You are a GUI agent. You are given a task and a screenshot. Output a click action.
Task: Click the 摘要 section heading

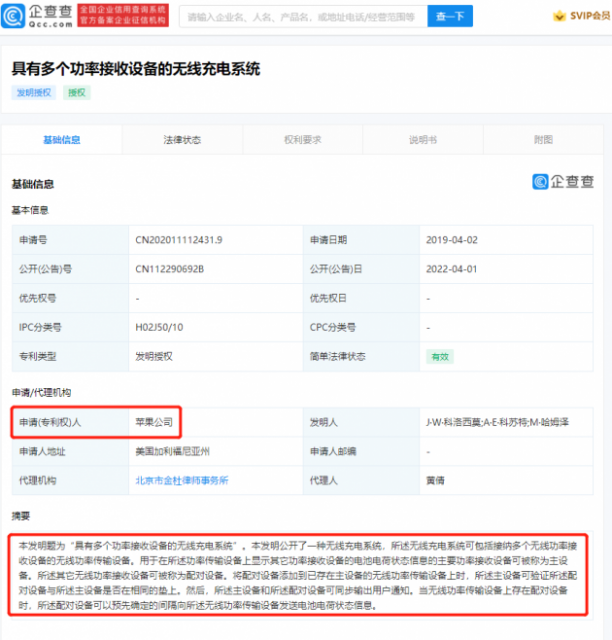(20, 516)
